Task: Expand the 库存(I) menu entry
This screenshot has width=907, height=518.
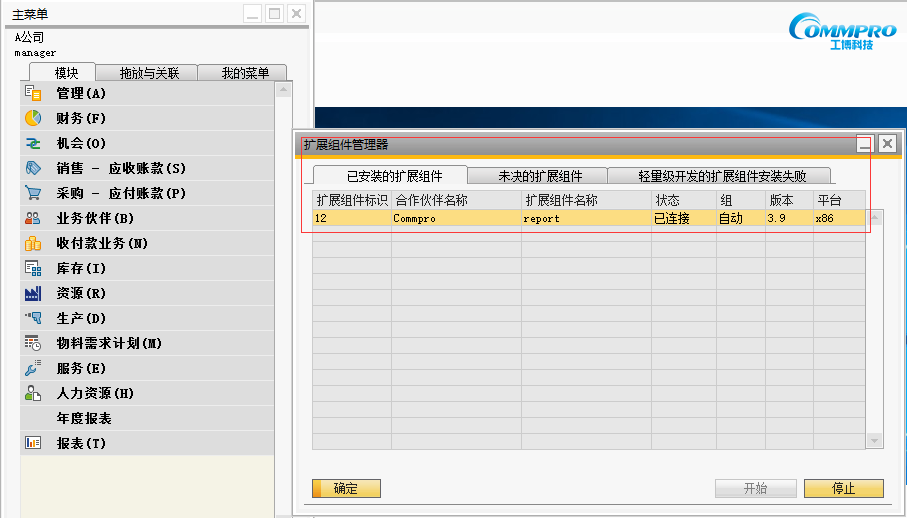Action: coord(147,268)
